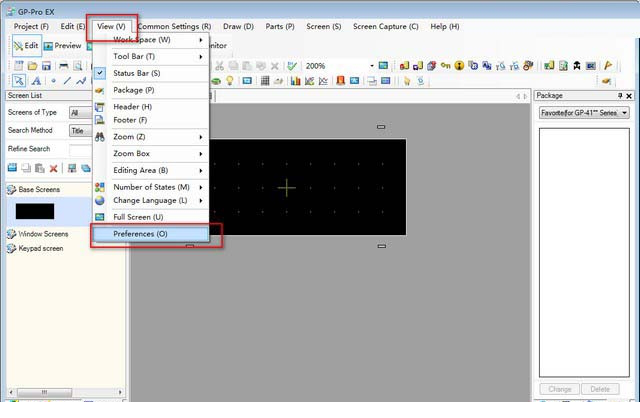Expand the Zoom (Z) submenu
This screenshot has height=418, width=640.
[x=151, y=137]
